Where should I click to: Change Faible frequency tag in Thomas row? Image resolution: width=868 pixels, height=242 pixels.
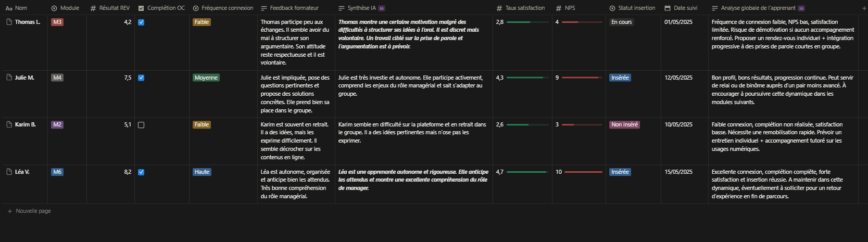(202, 22)
